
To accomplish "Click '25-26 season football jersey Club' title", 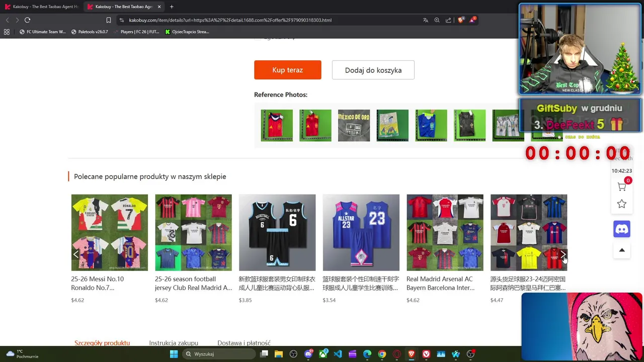I will [x=193, y=283].
